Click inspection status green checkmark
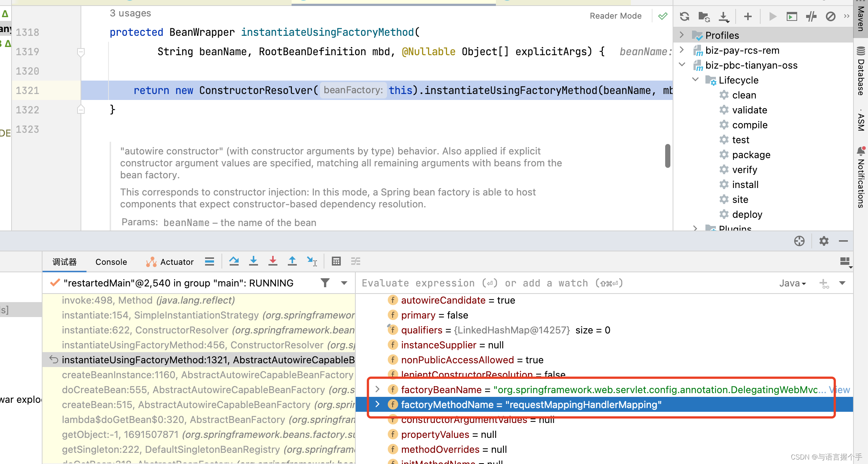The width and height of the screenshot is (868, 464). [663, 16]
